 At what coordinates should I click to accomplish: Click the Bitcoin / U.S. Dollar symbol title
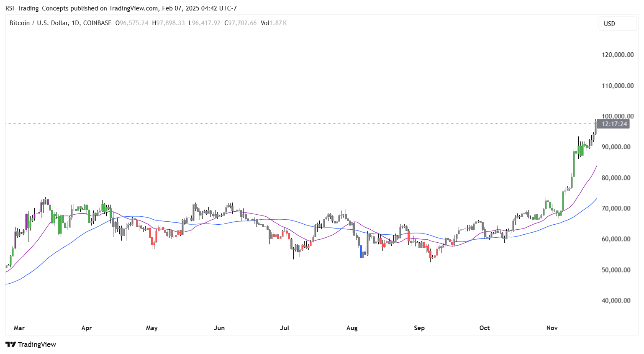pos(60,23)
